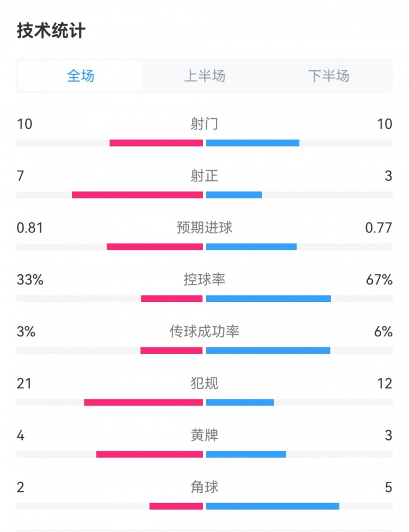Image resolution: width=409 pixels, height=532 pixels.
Task: Click the 0.81 expected goals value
Action: [x=29, y=227]
